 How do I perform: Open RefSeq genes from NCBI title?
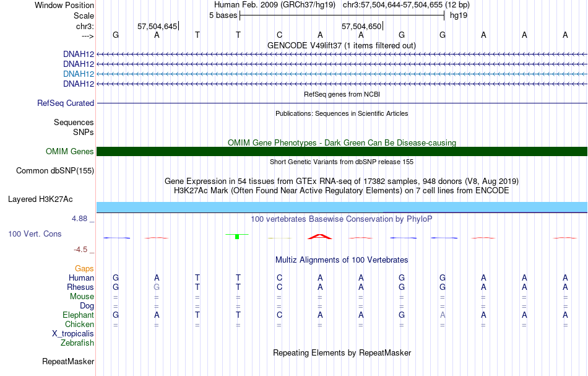click(x=342, y=94)
